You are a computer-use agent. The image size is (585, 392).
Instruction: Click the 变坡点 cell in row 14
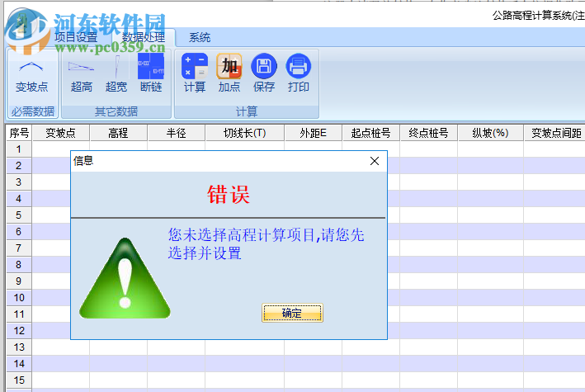pos(61,364)
